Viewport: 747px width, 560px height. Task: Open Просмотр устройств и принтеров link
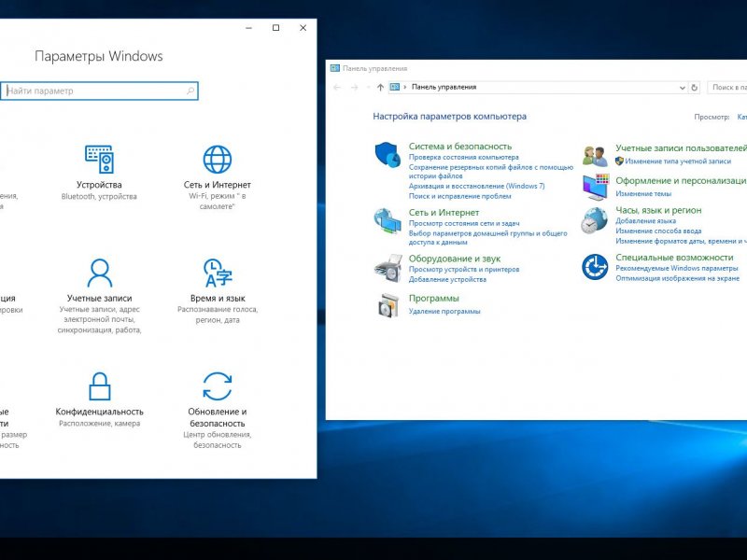pyautogui.click(x=464, y=270)
